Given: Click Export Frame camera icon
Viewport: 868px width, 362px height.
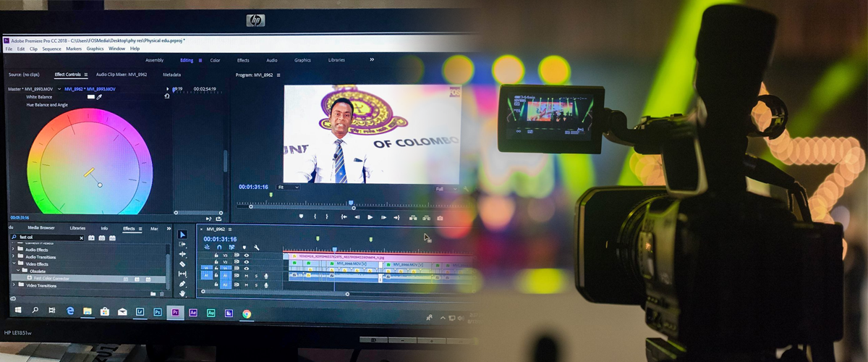Looking at the screenshot, I should (440, 217).
